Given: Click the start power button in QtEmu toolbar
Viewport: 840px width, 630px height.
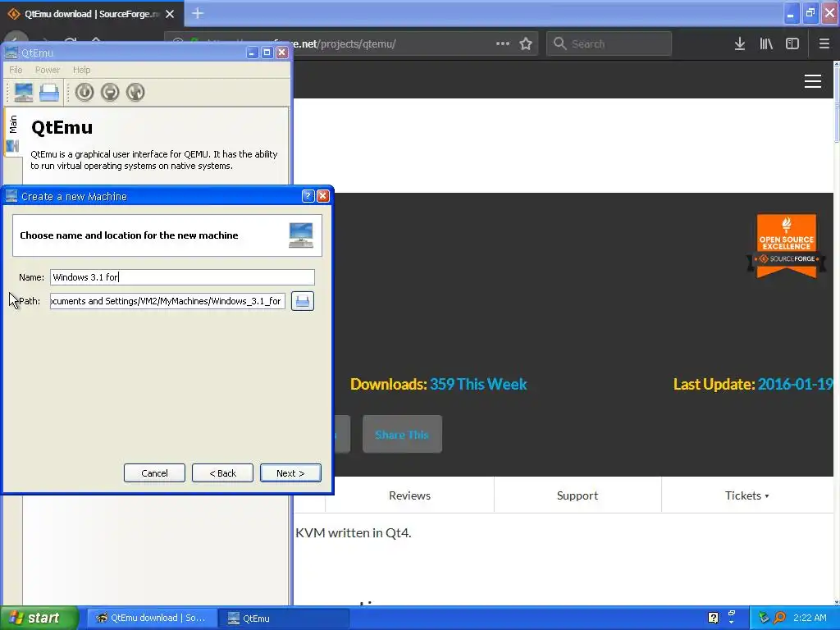Looking at the screenshot, I should [84, 92].
